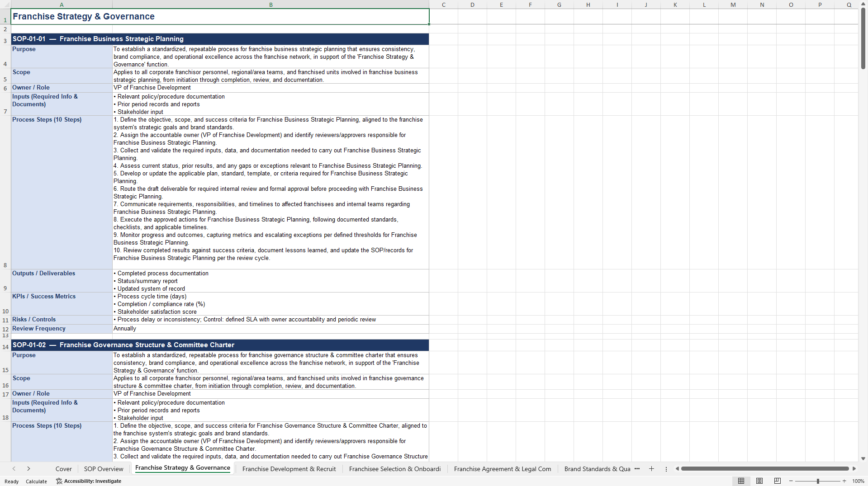Image resolution: width=868 pixels, height=486 pixels.
Task: Select row 14 header
Action: (5, 345)
